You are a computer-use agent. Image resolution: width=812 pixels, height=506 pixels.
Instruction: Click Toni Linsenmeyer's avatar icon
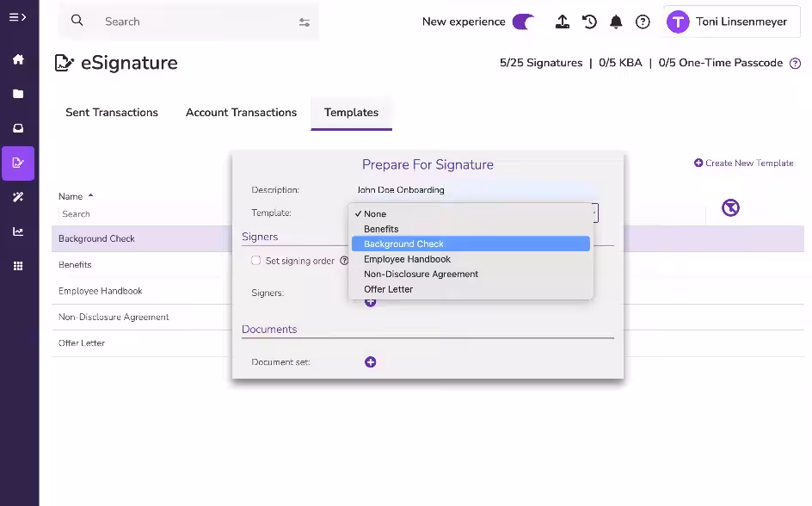[678, 22]
